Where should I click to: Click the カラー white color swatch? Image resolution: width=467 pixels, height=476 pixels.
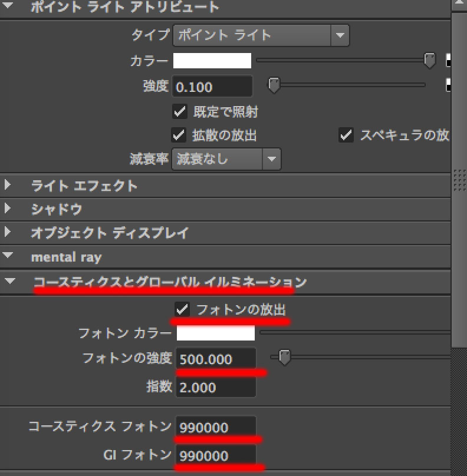(212, 61)
